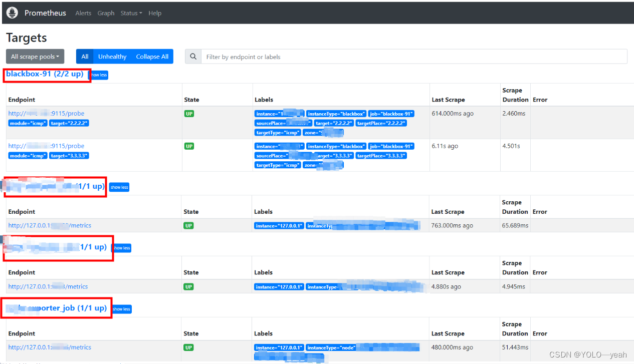Click the job="blackbox-91" label in first row
The height and width of the screenshot is (364, 634).
(x=391, y=114)
